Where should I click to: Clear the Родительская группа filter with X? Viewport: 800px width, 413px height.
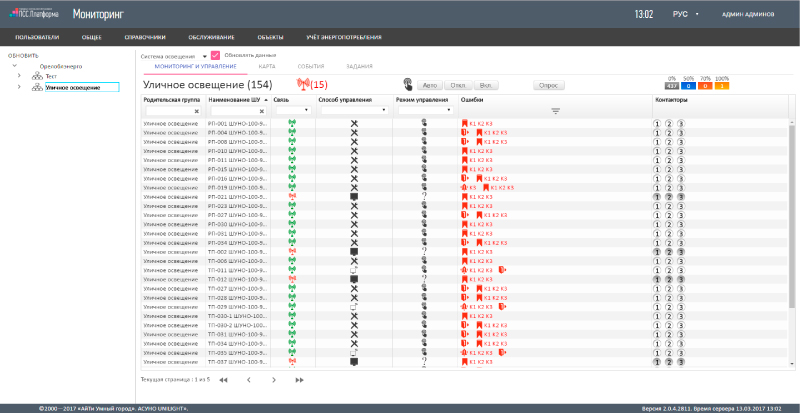(x=196, y=111)
